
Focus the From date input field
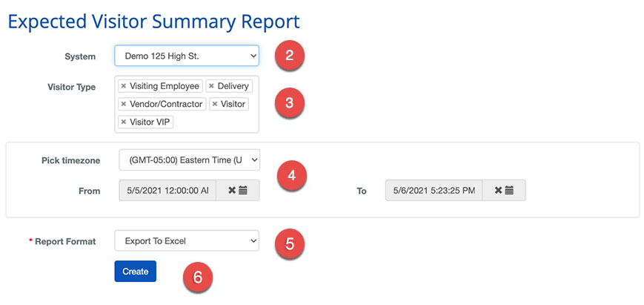(x=167, y=191)
